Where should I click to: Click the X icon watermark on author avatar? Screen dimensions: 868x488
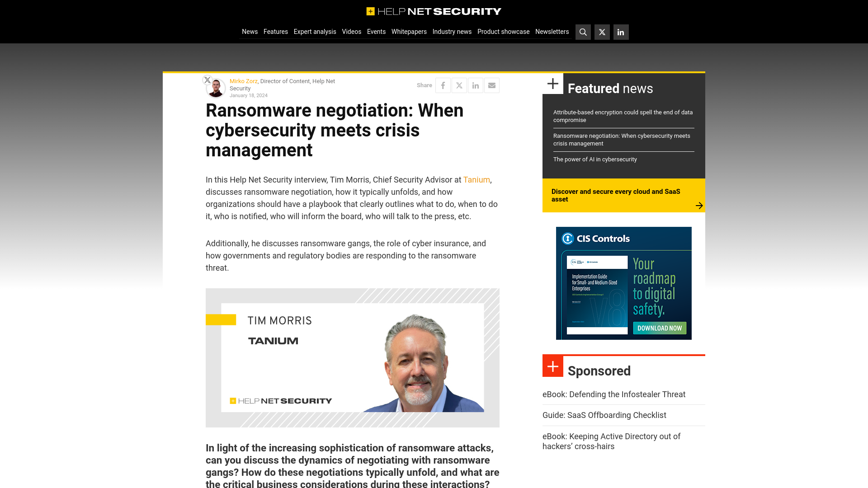coord(207,80)
